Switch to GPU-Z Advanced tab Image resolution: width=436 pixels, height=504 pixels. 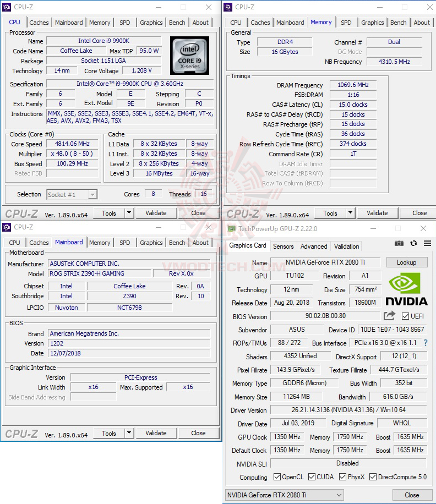point(314,246)
